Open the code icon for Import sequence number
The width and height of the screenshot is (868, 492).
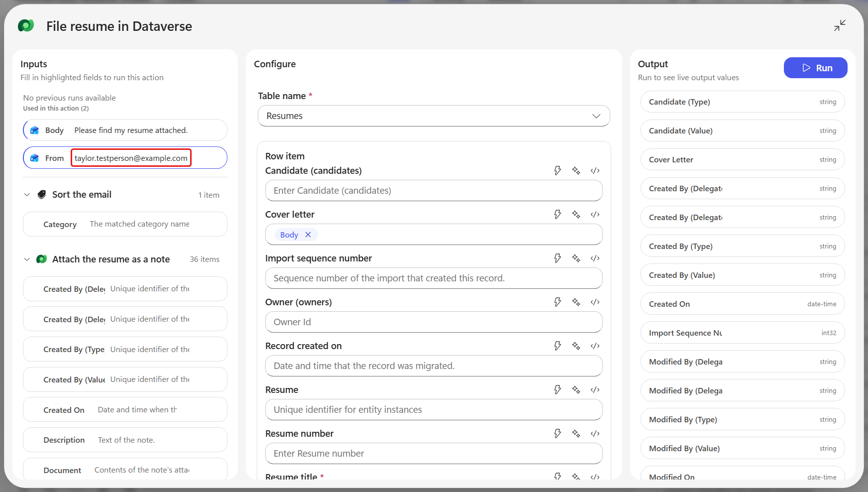[595, 258]
